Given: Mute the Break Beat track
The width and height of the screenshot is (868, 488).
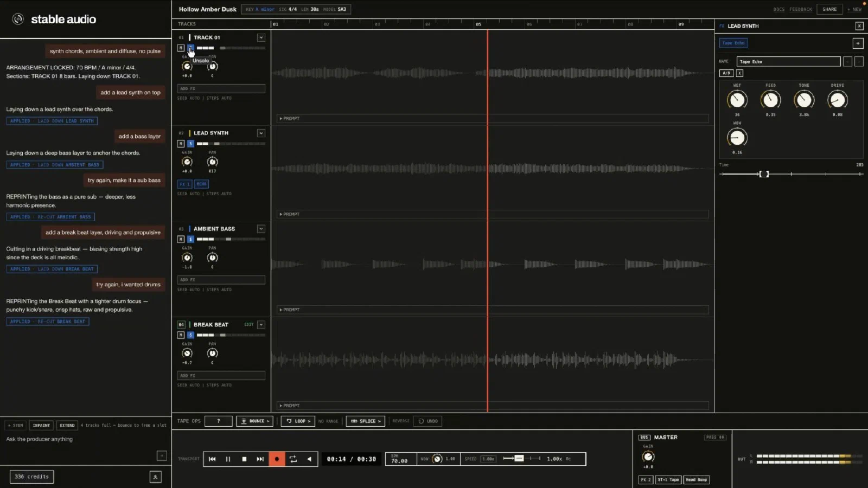Looking at the screenshot, I should click(181, 335).
